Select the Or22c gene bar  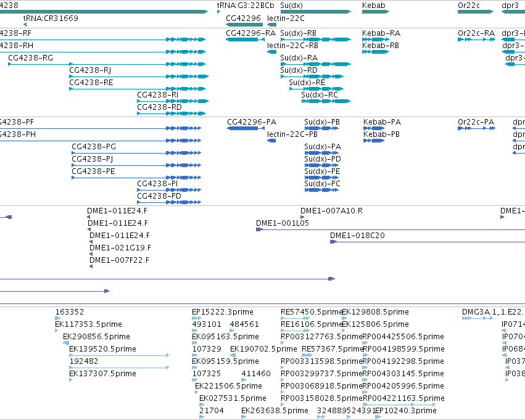(x=476, y=12)
